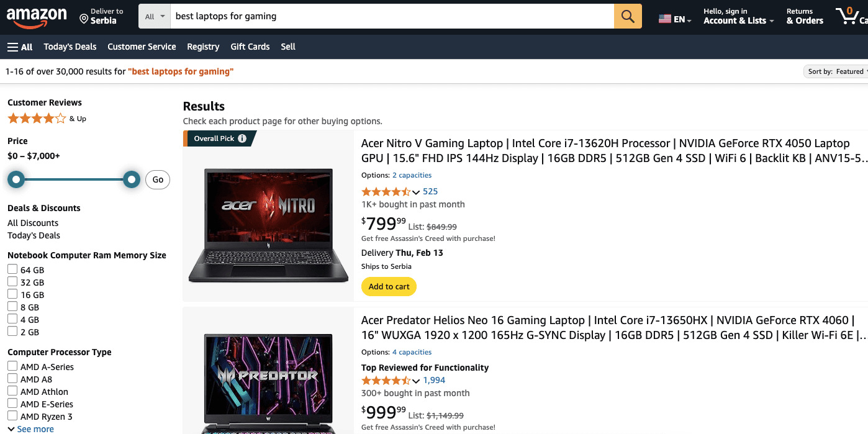Click the US flag language icon
This screenshot has width=868, height=434.
pyautogui.click(x=665, y=19)
